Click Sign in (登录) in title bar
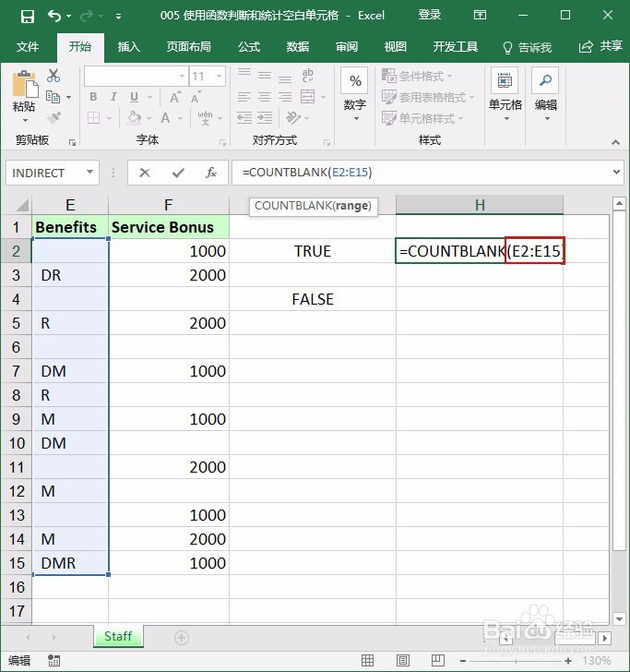 [x=430, y=16]
